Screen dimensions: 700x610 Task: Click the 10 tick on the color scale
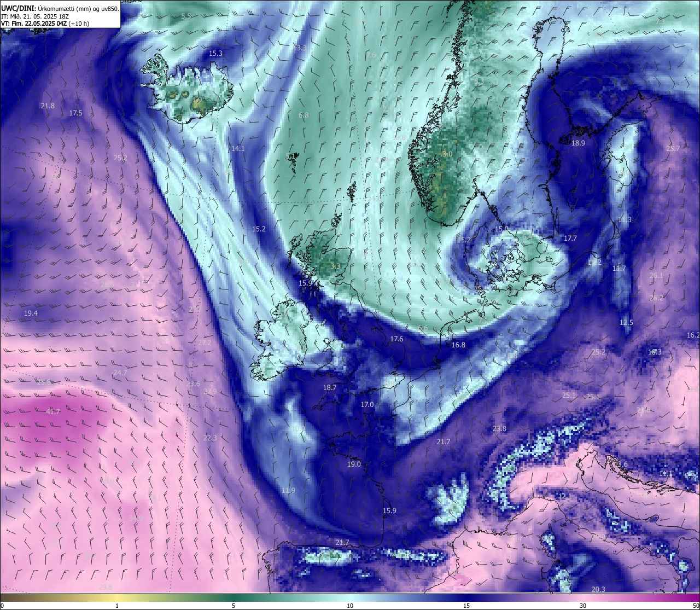tap(350, 606)
